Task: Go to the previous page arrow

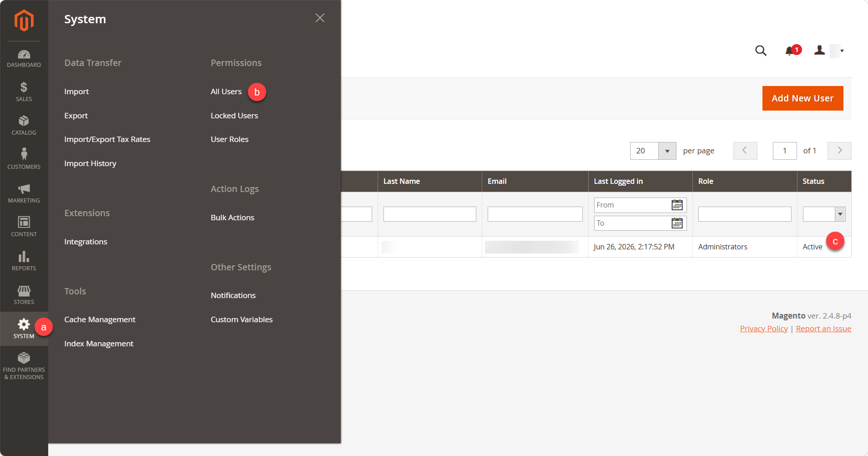Action: (x=745, y=151)
